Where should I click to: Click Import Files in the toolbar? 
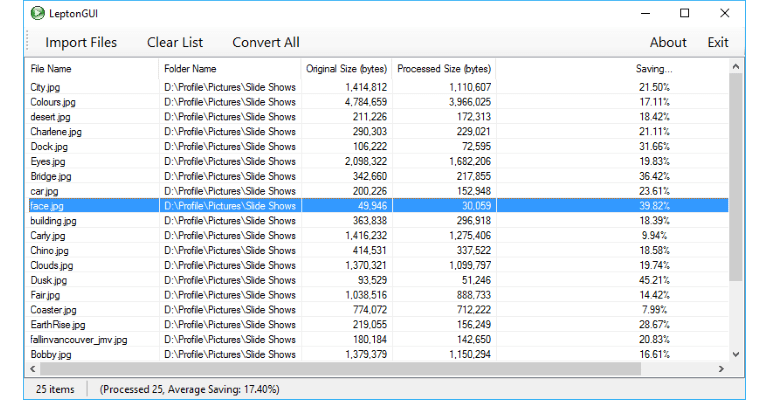tap(81, 42)
